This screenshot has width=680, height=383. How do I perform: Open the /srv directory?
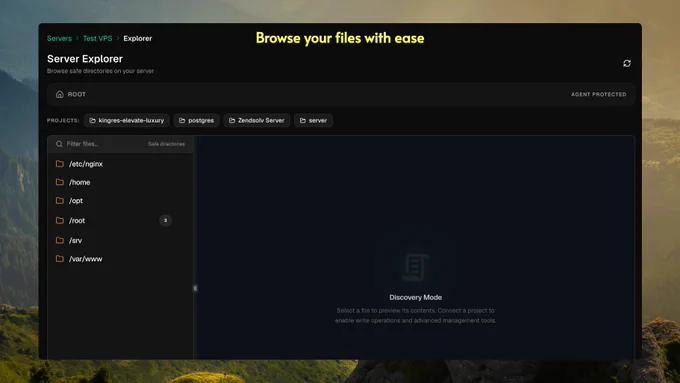120,240
